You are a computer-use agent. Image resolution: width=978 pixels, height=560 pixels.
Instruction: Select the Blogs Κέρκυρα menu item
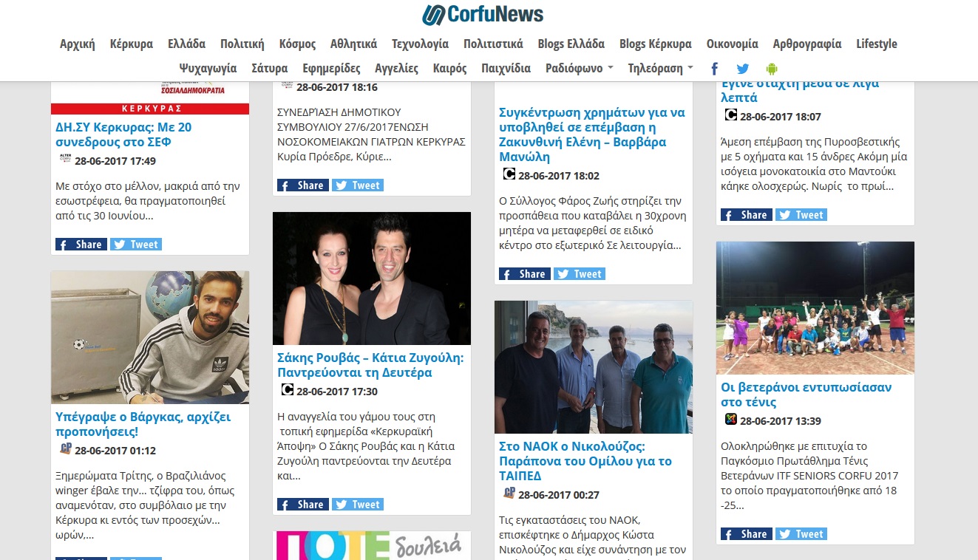(656, 44)
